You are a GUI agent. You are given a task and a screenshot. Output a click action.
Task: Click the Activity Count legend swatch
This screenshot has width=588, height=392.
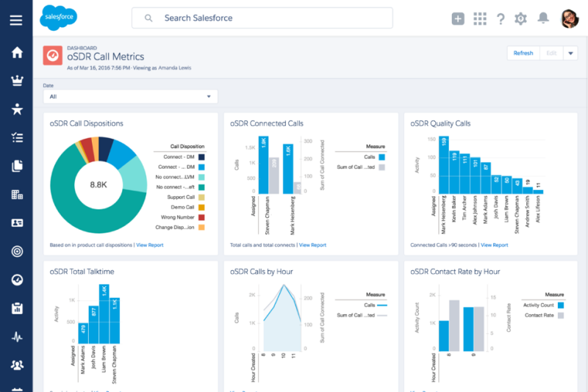click(561, 305)
